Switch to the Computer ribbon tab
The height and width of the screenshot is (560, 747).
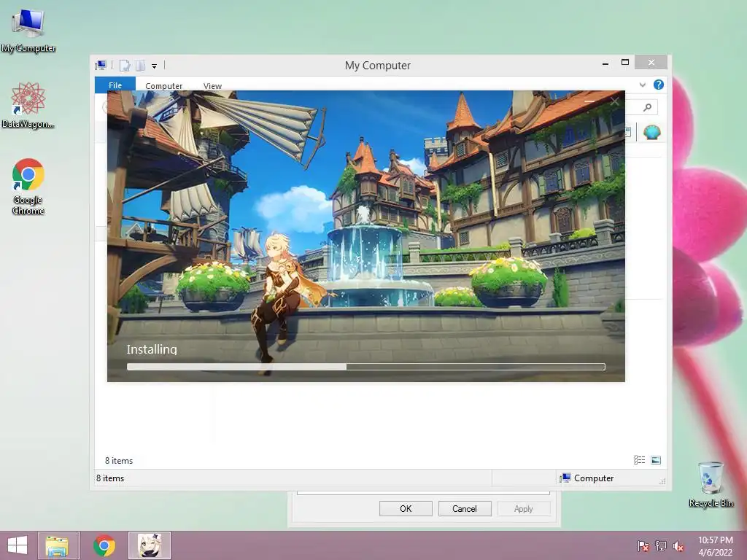coord(164,86)
